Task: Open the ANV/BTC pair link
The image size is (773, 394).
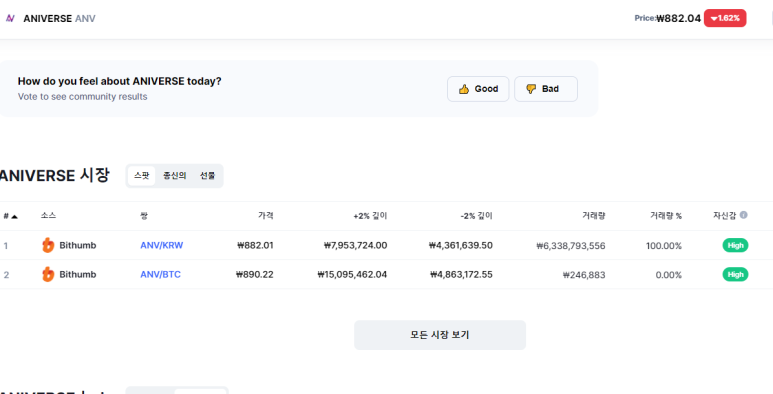Action: click(160, 274)
